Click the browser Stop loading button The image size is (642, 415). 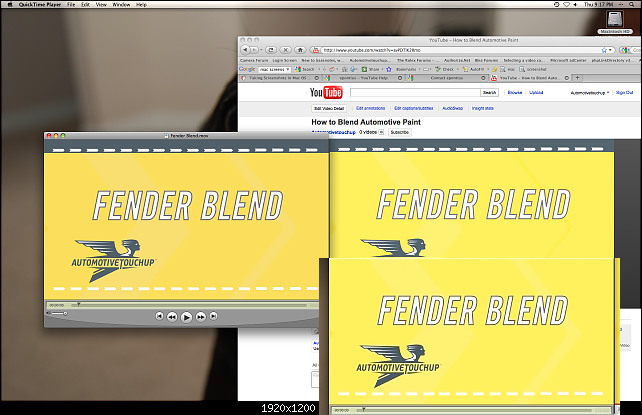(286, 50)
